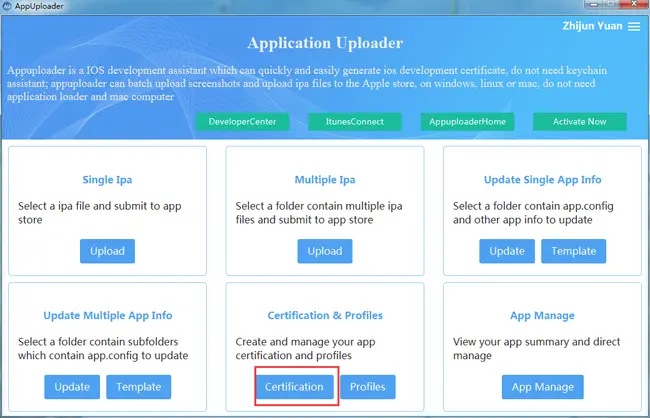650x418 pixels.
Task: Upload a folder in the Multiple Ipa card
Action: [x=325, y=251]
